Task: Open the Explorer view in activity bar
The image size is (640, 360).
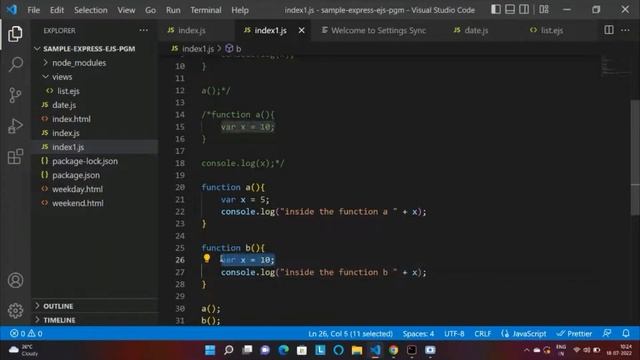Action: [x=15, y=34]
